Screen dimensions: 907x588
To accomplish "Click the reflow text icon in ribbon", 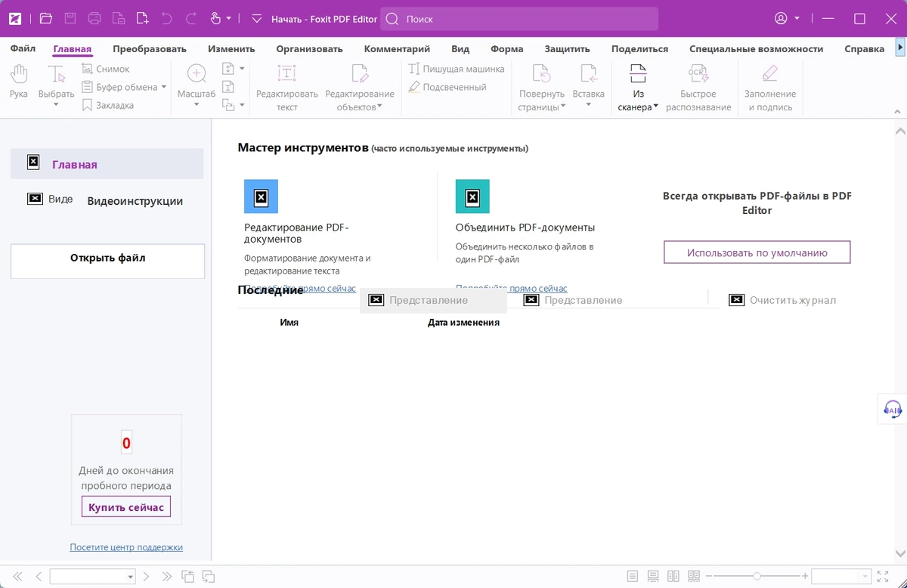I will (228, 87).
